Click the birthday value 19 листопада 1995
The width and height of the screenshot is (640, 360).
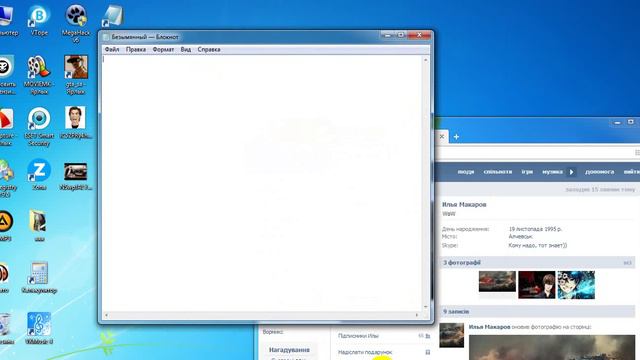coord(535,229)
